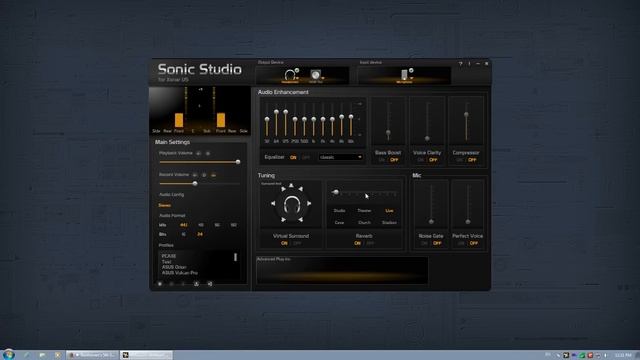Click the second-to-last icon below profiles list
The width and height of the screenshot is (640, 360).
196,284
